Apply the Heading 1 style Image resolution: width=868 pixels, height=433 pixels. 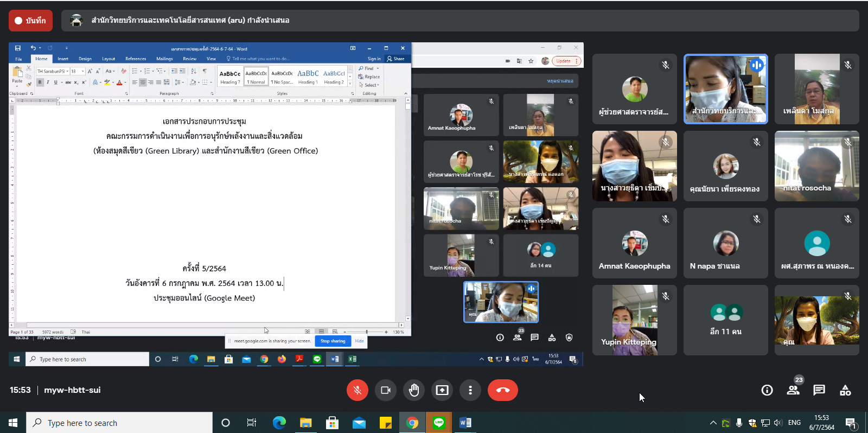click(x=308, y=77)
